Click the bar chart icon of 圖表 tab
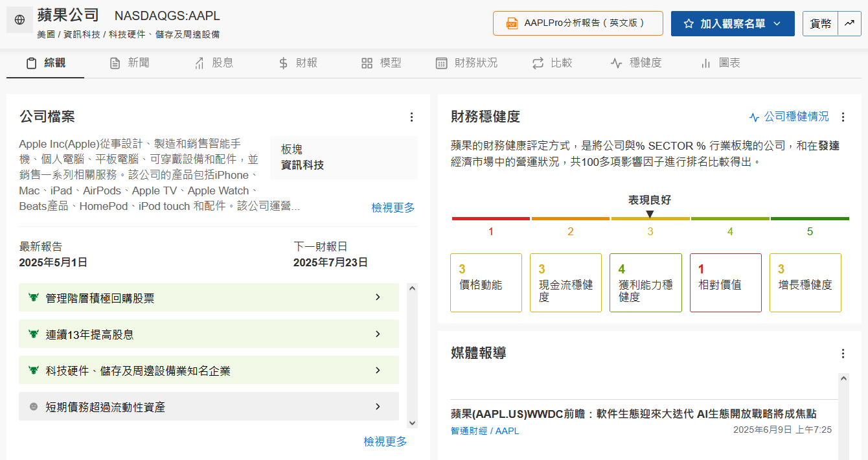This screenshot has height=460, width=868. (705, 63)
